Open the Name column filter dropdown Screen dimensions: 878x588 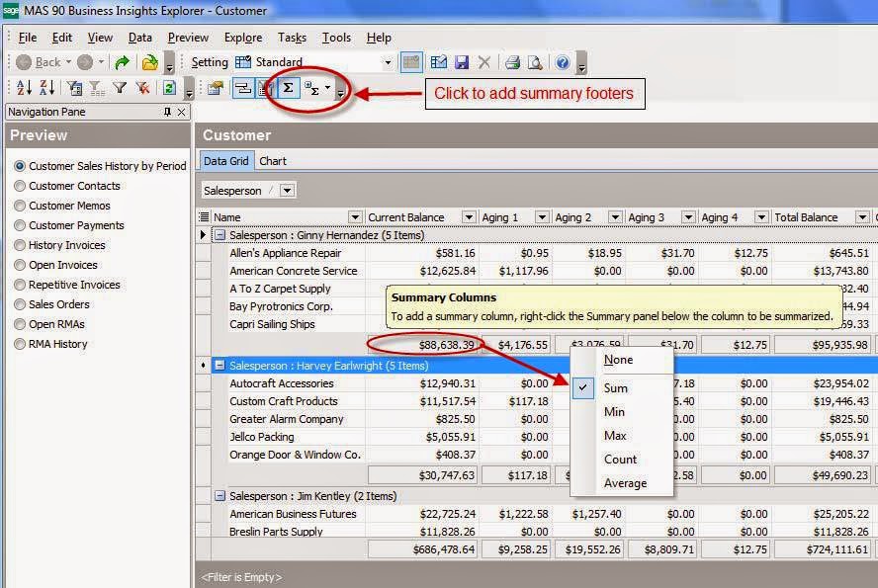click(x=355, y=217)
